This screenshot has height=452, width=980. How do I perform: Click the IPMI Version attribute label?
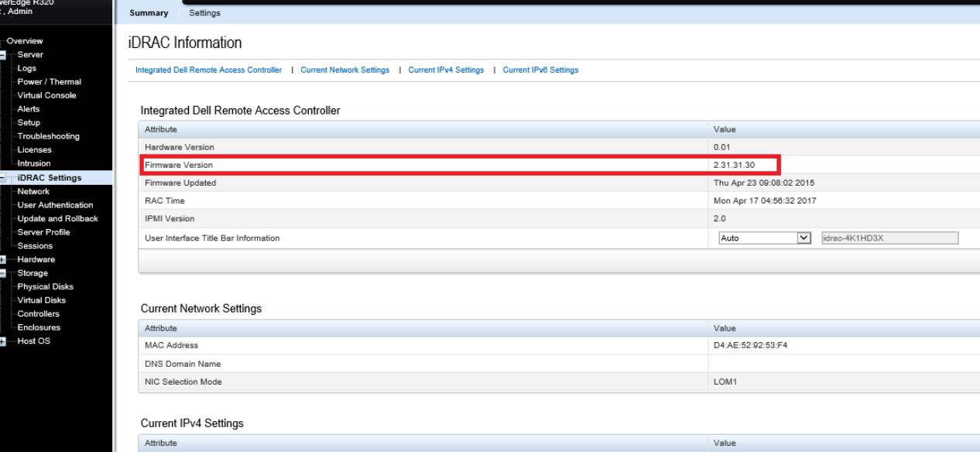click(170, 220)
